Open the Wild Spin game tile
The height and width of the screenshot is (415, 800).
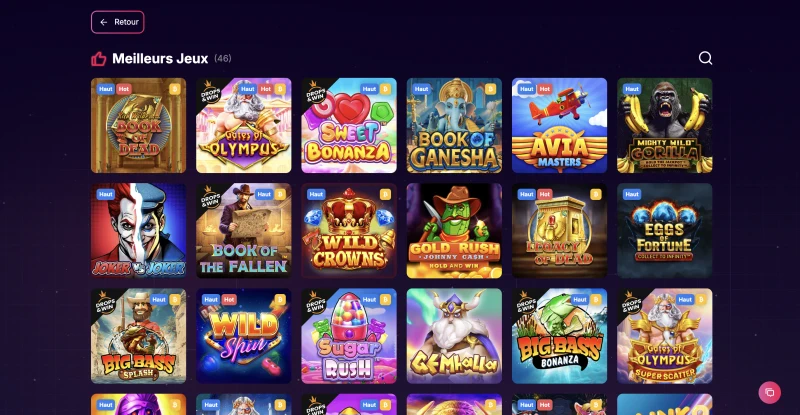[x=244, y=336]
